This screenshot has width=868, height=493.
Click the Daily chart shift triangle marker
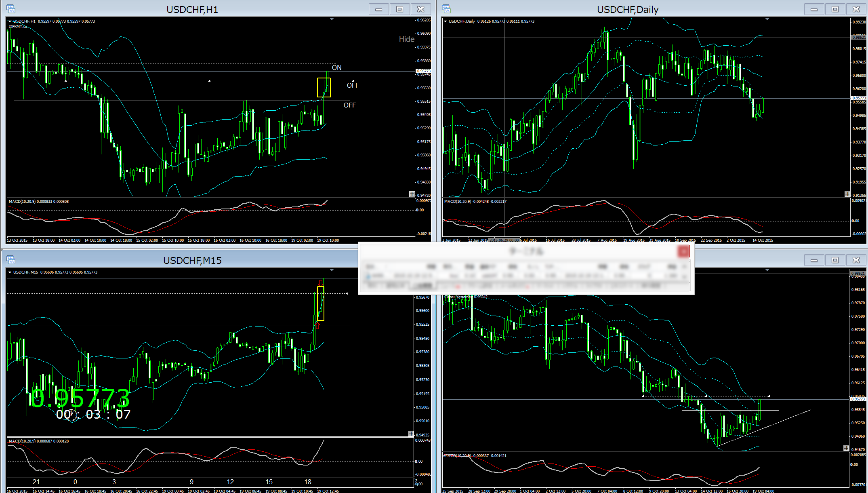point(767,19)
